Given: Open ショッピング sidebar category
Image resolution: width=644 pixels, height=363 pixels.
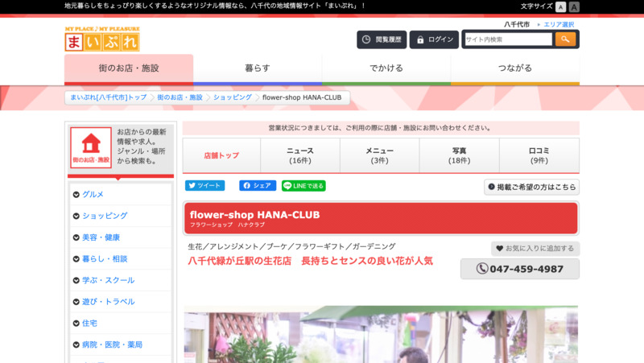Looking at the screenshot, I should click(x=105, y=216).
